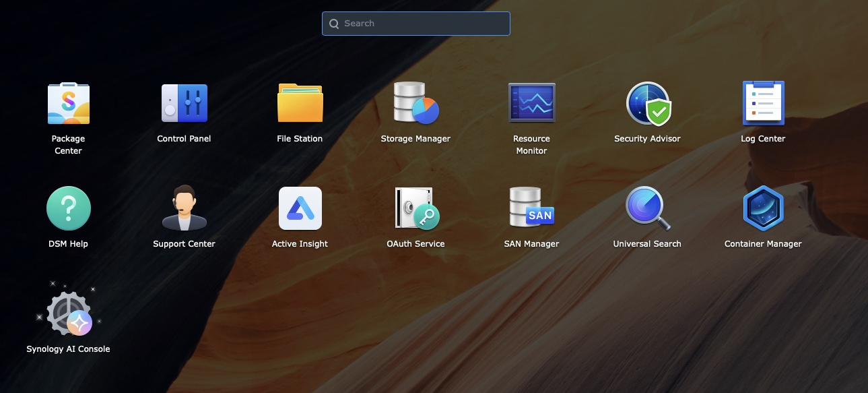Viewport: 868px width, 393px height.
Task: Open Security Advisor radar shield icon
Action: click(647, 103)
